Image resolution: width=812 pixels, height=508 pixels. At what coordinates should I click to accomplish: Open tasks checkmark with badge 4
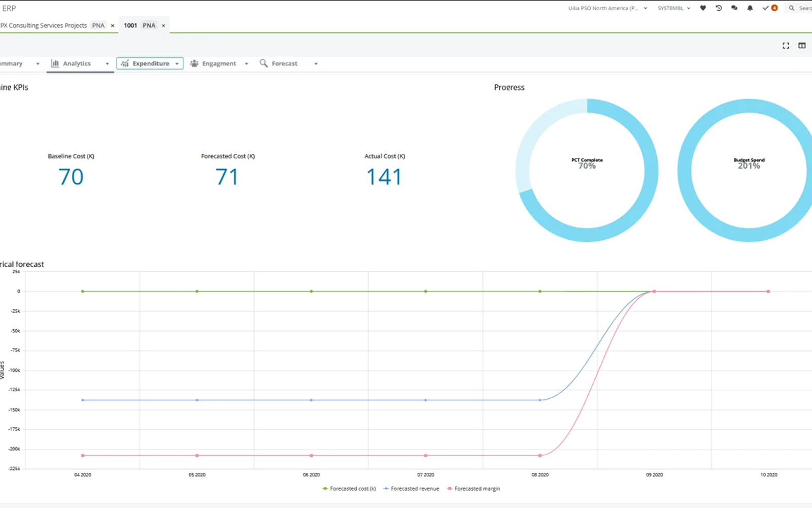tap(770, 8)
